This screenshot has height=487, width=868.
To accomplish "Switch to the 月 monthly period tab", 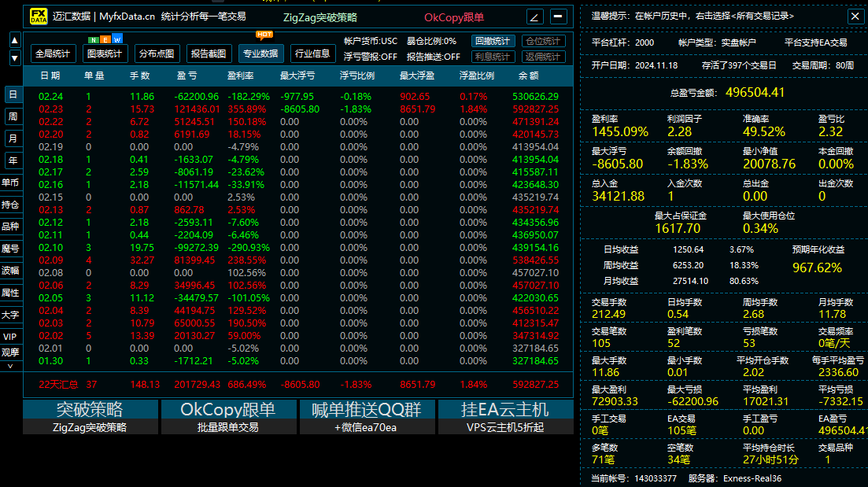I will [x=13, y=138].
